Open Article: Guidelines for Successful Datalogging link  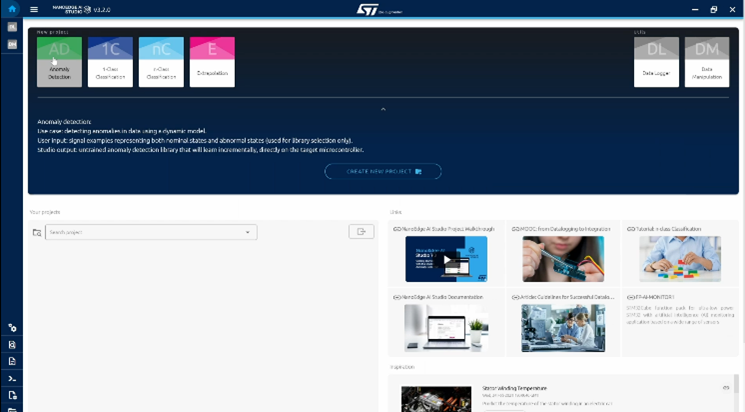pos(563,297)
